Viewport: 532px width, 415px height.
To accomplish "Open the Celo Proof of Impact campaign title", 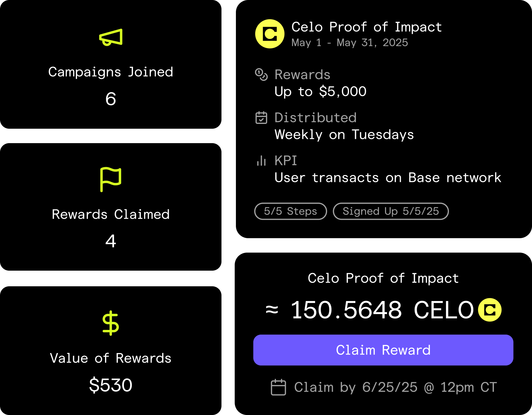I will [367, 27].
